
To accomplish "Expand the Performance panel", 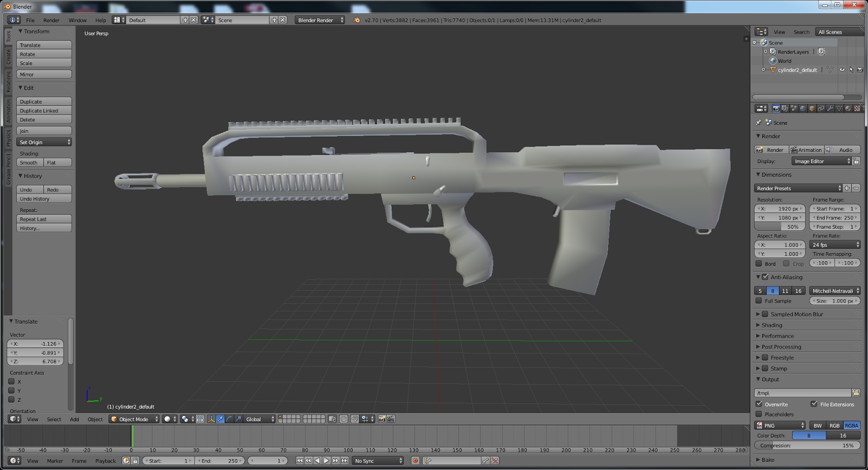I will (777, 336).
